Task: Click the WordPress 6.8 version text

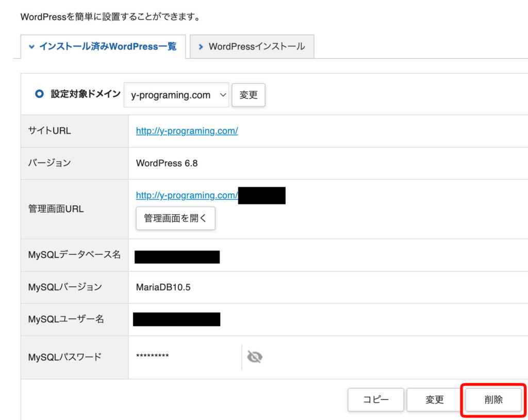Action: (x=167, y=164)
